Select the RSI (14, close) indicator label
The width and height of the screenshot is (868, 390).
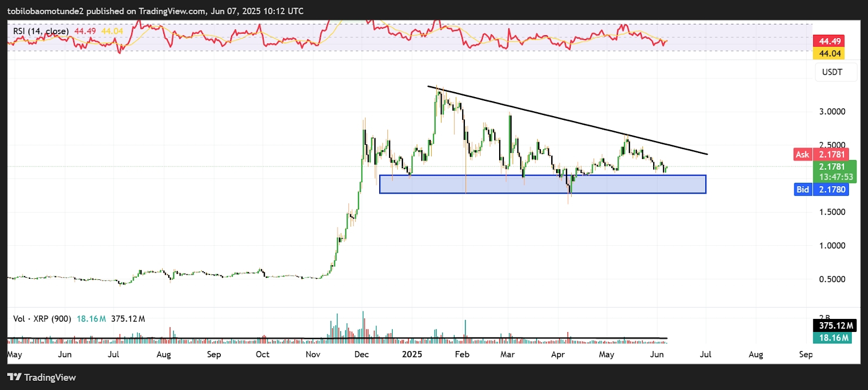(x=41, y=31)
